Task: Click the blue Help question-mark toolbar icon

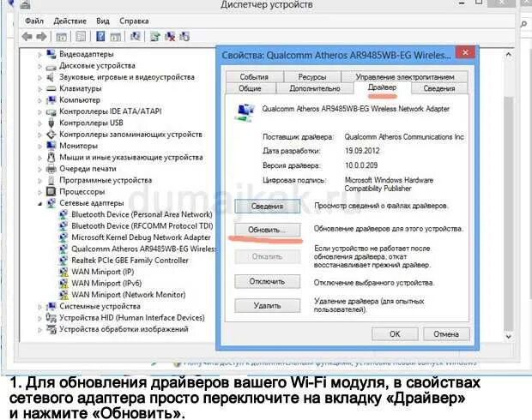Action: point(100,36)
